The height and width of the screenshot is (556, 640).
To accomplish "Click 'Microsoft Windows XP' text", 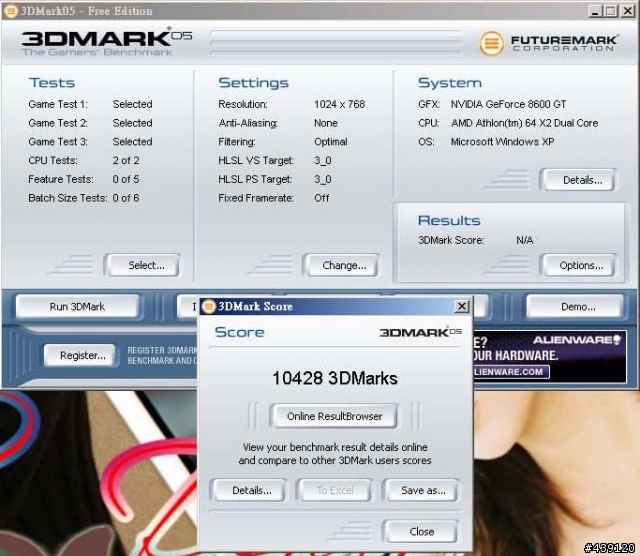I will coord(502,142).
